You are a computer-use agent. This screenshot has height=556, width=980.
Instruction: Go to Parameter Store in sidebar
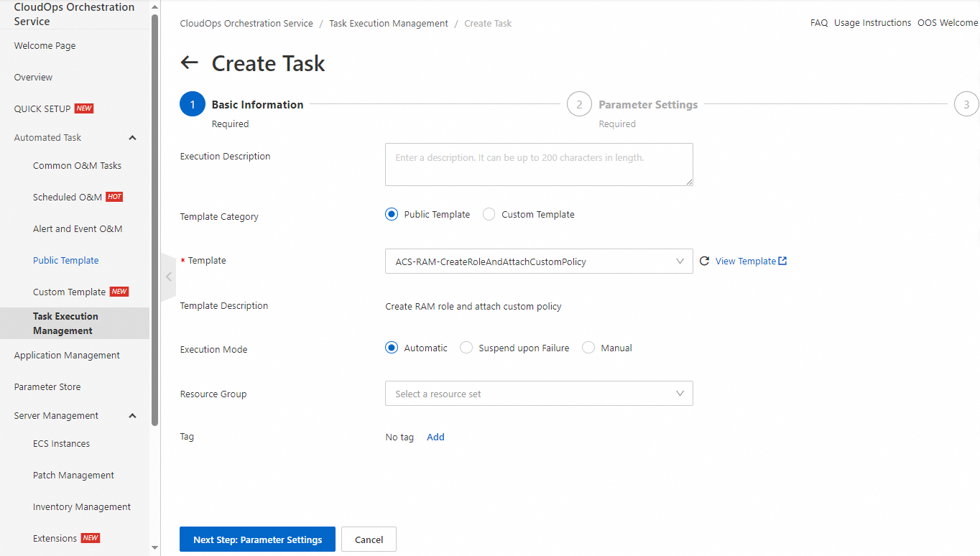point(47,386)
